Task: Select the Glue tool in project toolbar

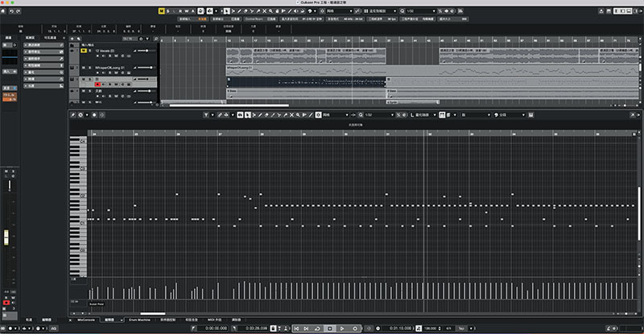Action: coord(258,11)
